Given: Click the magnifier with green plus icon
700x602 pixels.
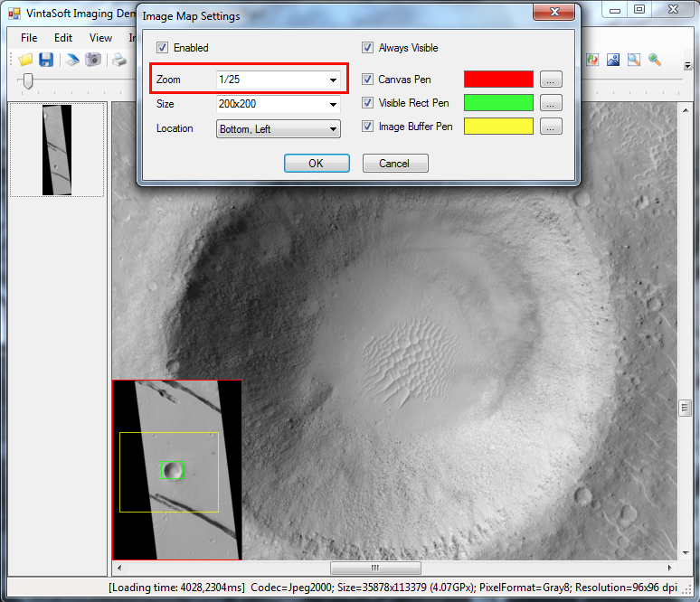Looking at the screenshot, I should 654,60.
